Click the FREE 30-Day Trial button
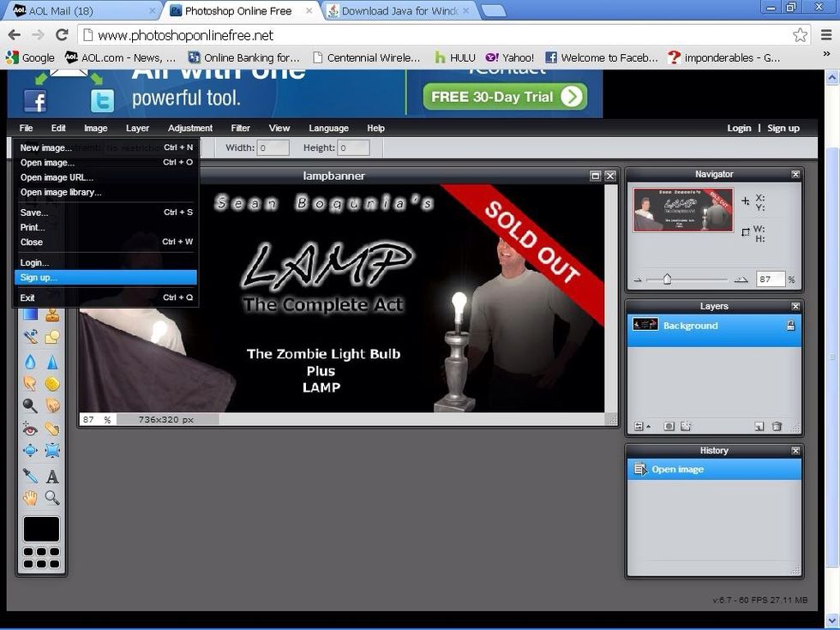 [x=505, y=97]
